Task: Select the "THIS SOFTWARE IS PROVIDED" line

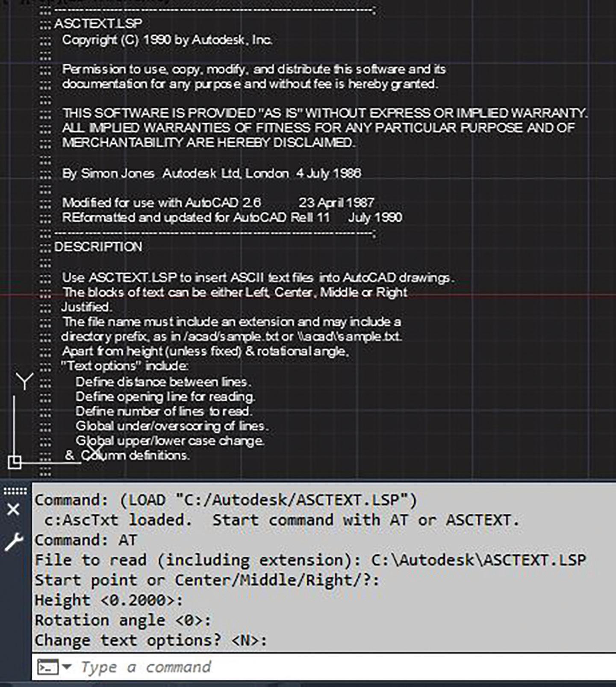Action: click(x=325, y=113)
